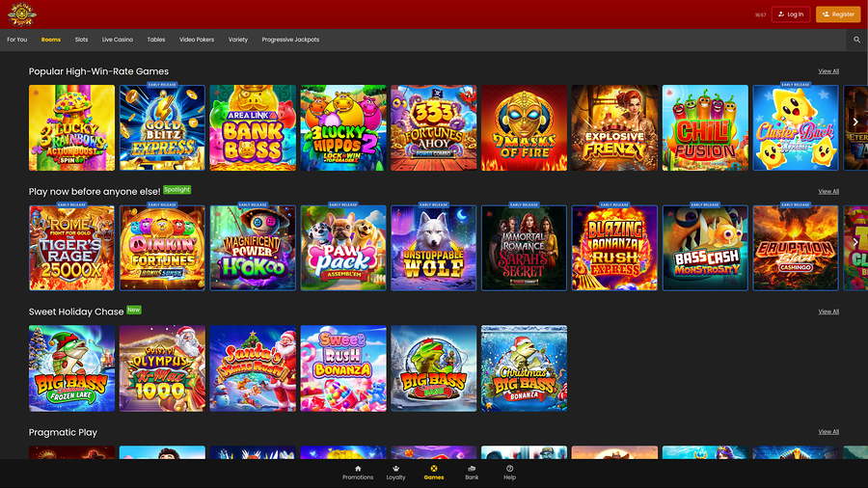The height and width of the screenshot is (488, 868).
Task: Click the Pragmatic Play heading
Action: (63, 432)
